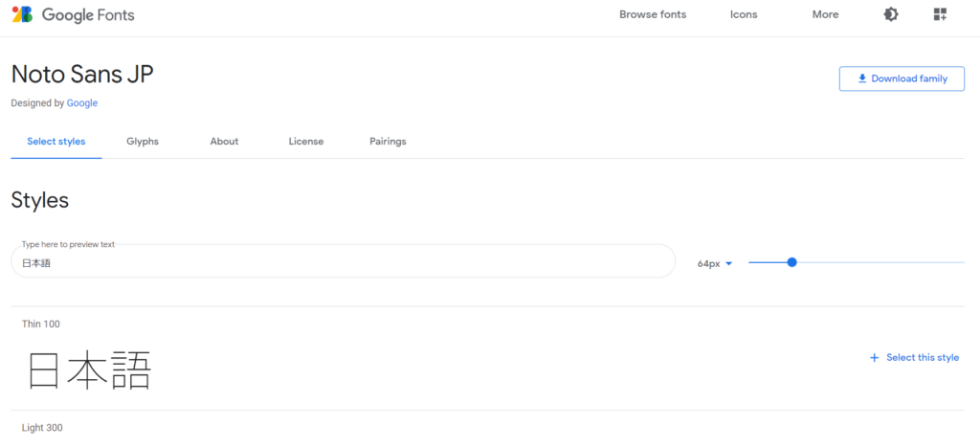The image size is (980, 448).
Task: Open the About tab
Action: tap(224, 142)
